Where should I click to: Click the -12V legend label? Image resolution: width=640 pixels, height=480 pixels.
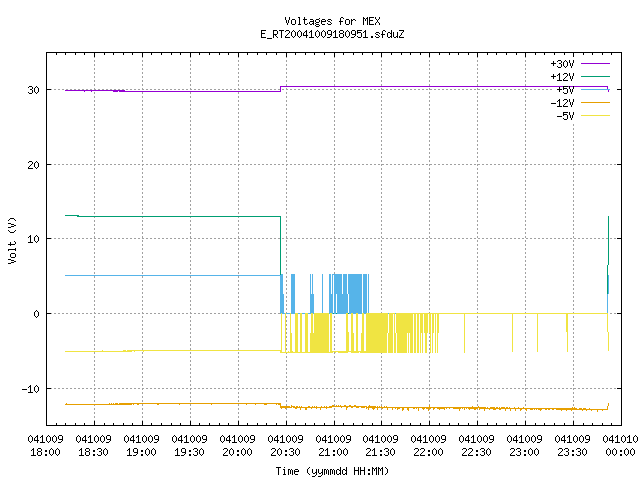(562, 103)
